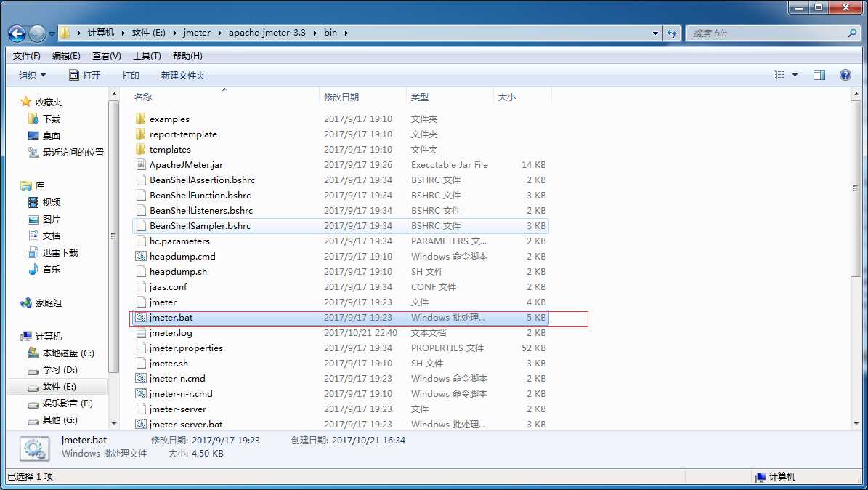Select 收藏夹 in the navigation pane
868x490 pixels.
48,102
